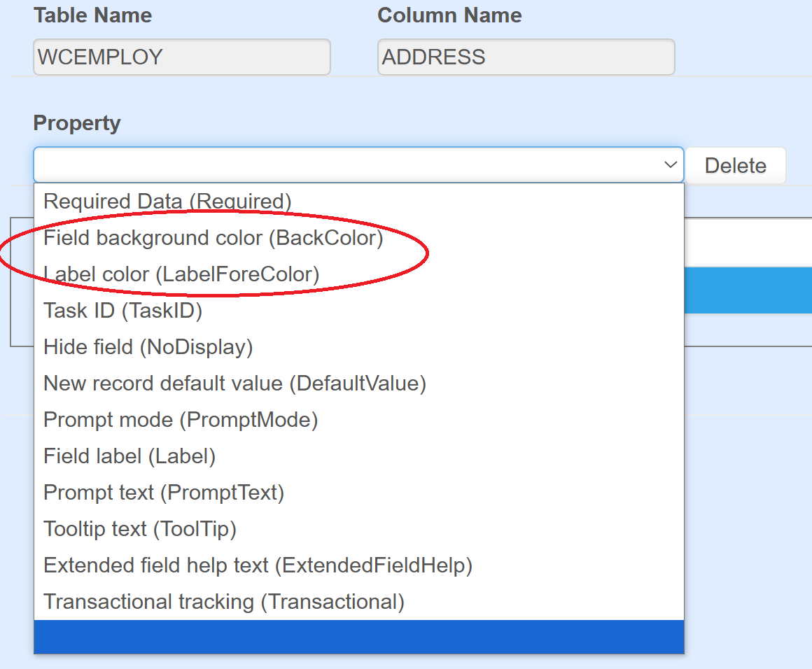Pick Transactional tracking (Transactional) option
The height and width of the screenshot is (669, 812).
click(x=224, y=602)
